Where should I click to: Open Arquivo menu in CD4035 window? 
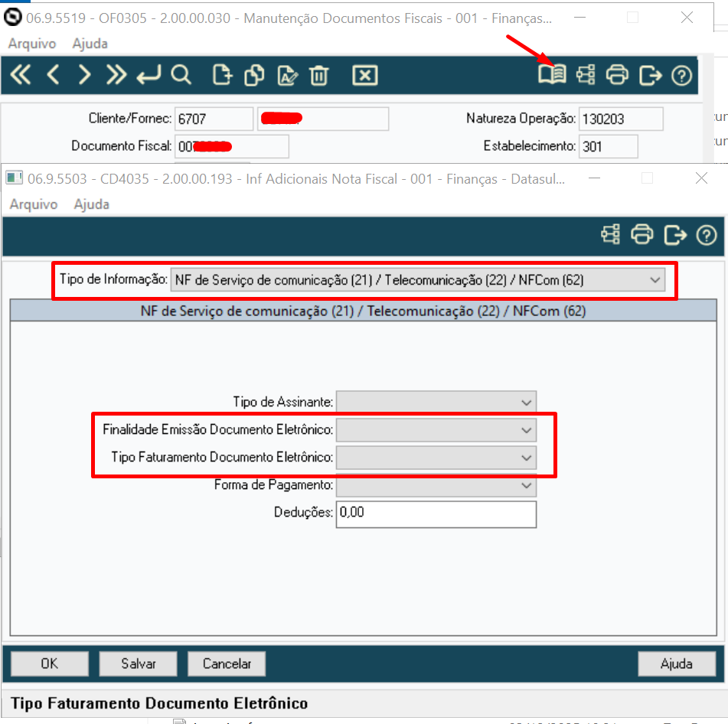pos(34,204)
